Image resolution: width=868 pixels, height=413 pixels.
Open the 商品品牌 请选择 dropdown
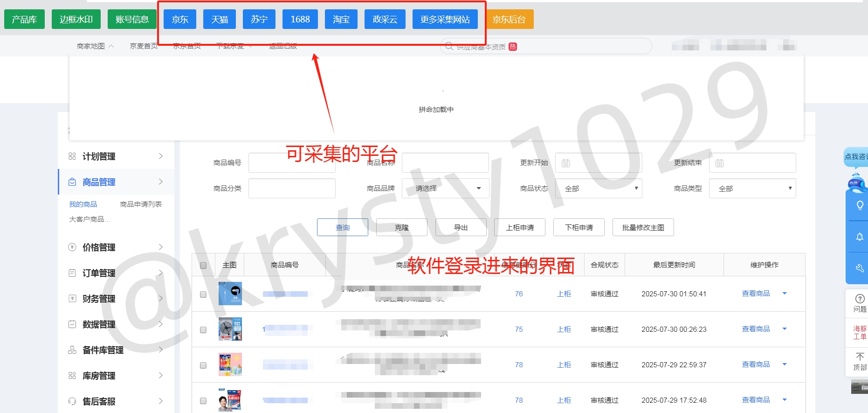pos(445,189)
